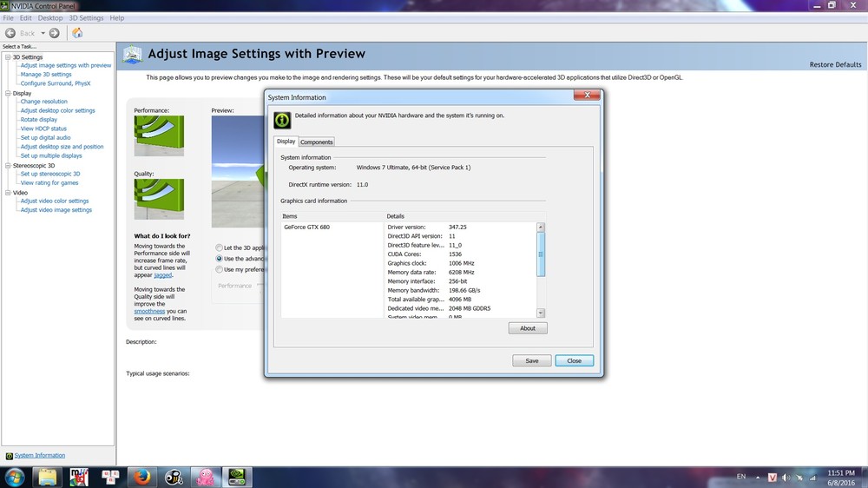Open Adjust desktop color settings
This screenshot has width=868, height=488.
(x=57, y=110)
